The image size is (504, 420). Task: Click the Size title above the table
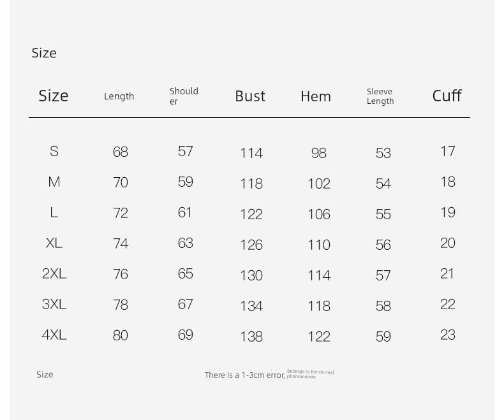tap(44, 53)
